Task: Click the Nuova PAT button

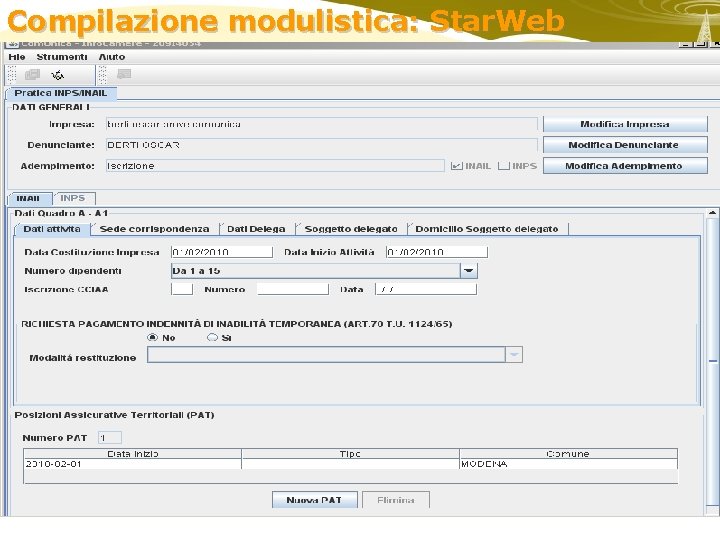Action: pyautogui.click(x=315, y=500)
